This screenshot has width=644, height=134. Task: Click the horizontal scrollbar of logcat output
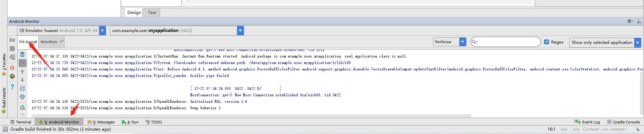click(251, 116)
